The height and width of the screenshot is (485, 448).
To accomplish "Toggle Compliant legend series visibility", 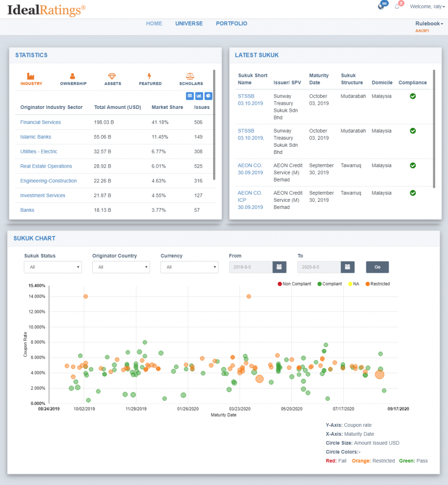I will click(x=330, y=284).
